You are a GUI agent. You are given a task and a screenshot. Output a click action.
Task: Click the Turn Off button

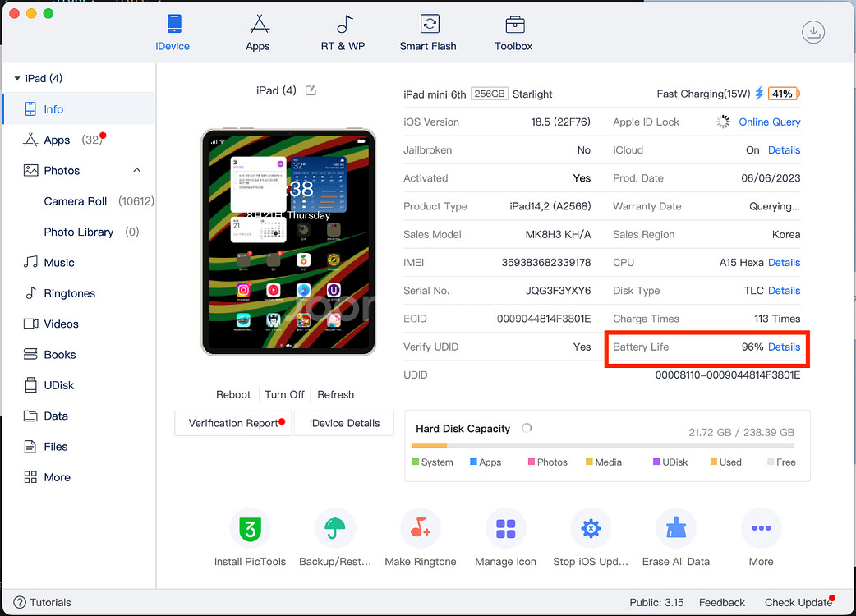pyautogui.click(x=284, y=394)
